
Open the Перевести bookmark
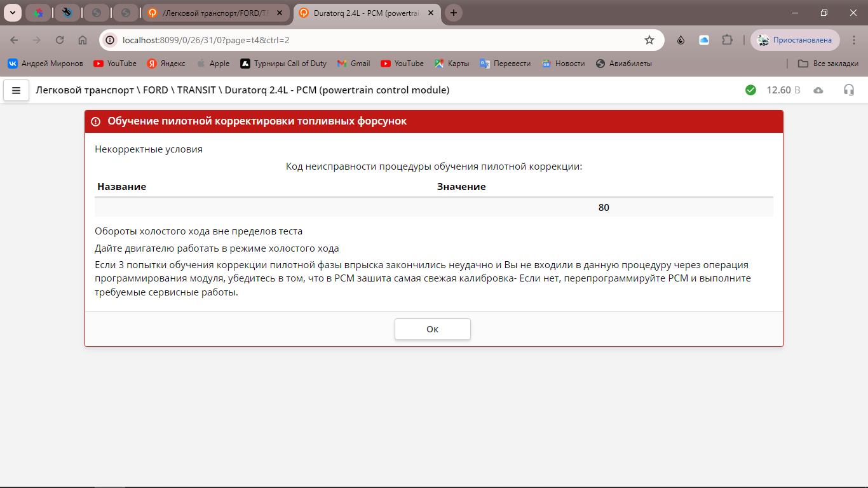point(505,64)
